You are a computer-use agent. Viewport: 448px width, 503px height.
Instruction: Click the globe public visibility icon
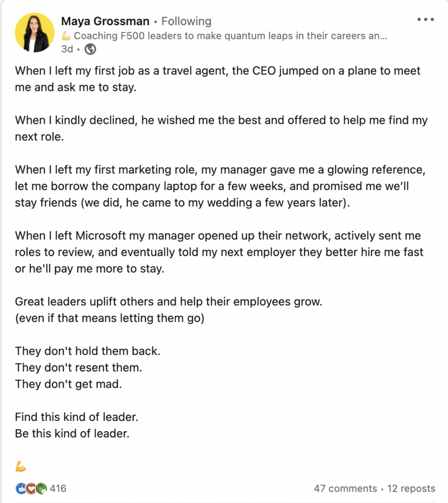(90, 49)
